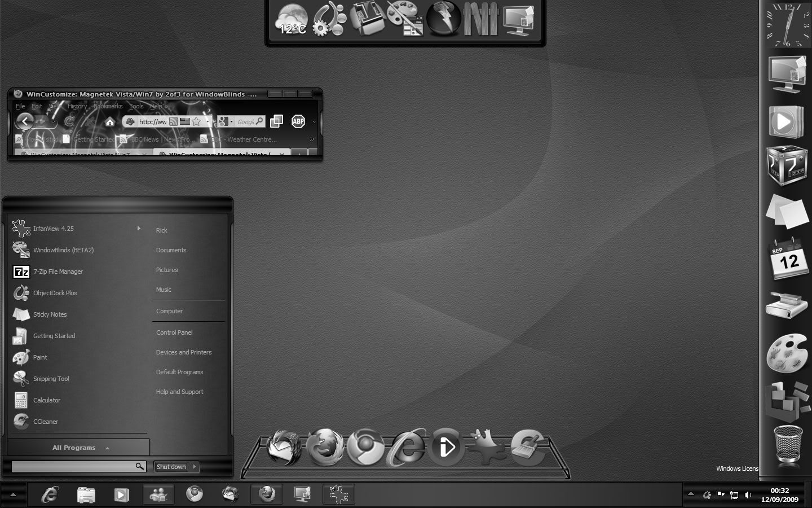Click the monitor icon on the right dock
Screen dimensions: 812x508
tap(787, 74)
